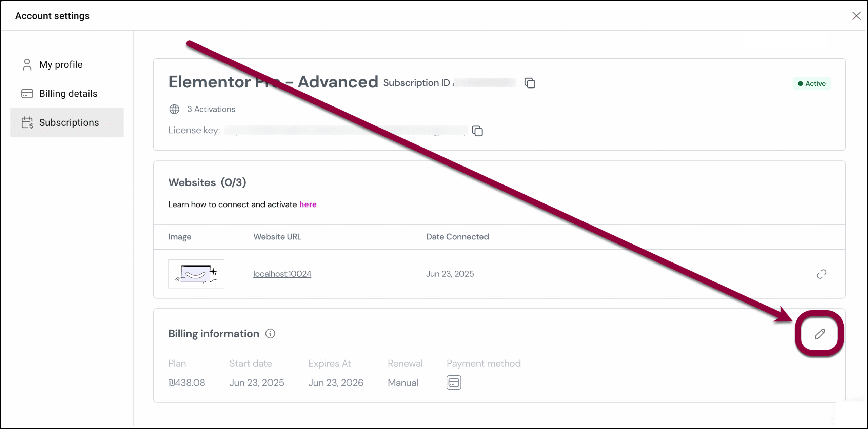Go to Billing details

point(68,94)
